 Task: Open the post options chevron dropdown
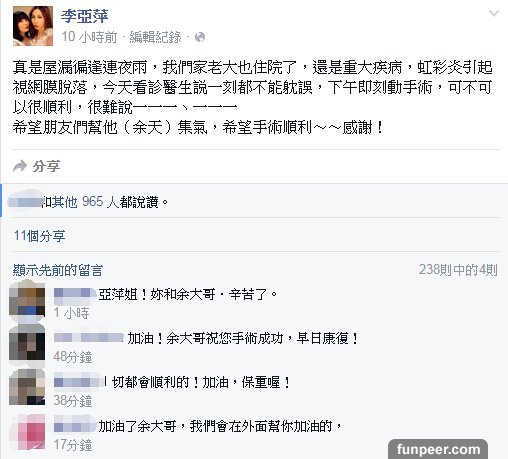pyautogui.click(x=494, y=13)
